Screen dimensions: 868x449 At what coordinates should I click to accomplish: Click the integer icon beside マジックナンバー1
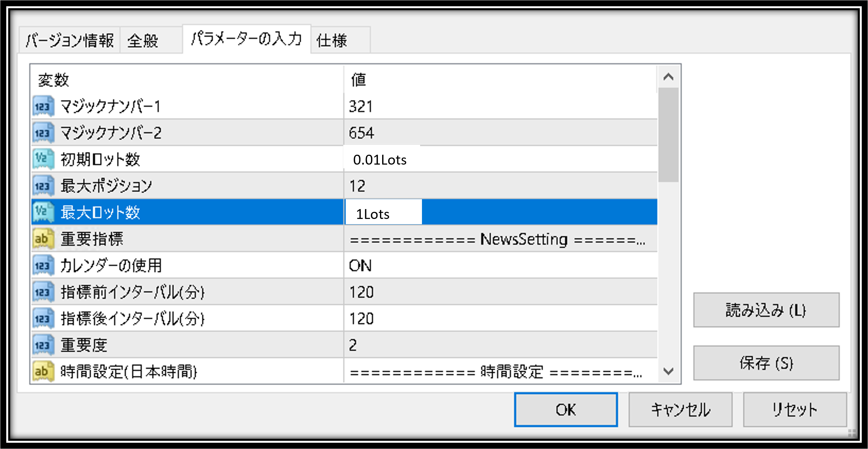(43, 106)
